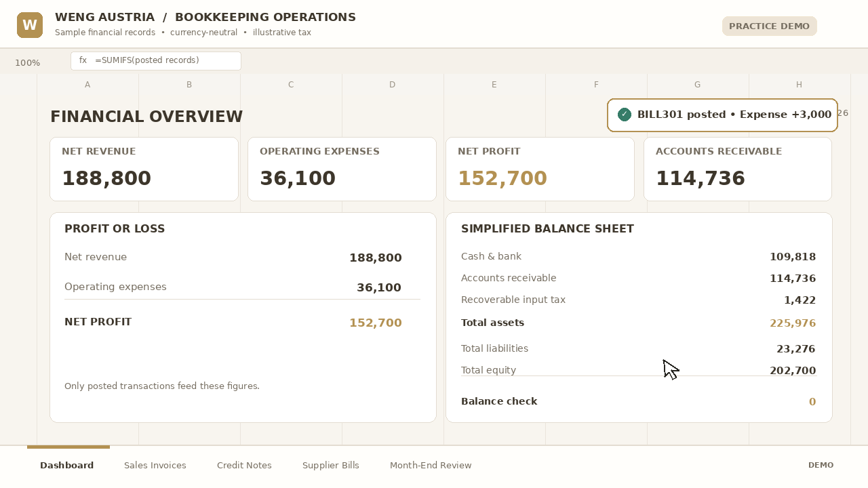This screenshot has height=488, width=868.
Task: Select column D header
Action: (393, 85)
